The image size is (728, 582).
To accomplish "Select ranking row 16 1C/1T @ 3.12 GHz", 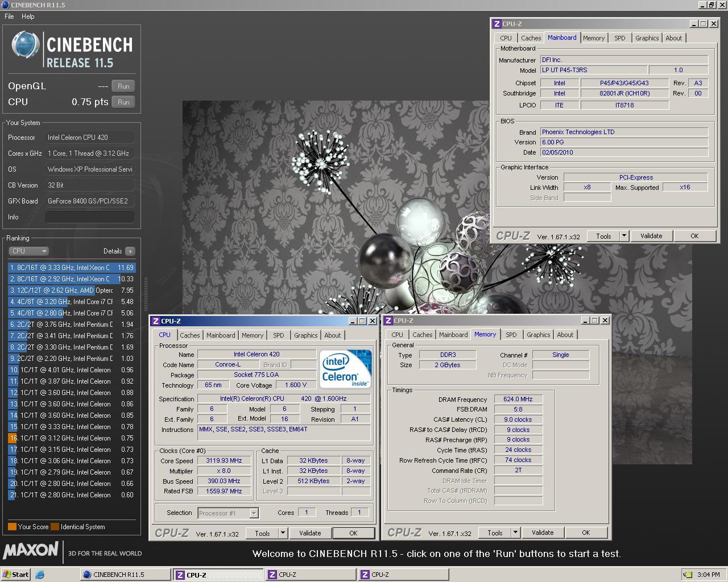I will (72, 438).
